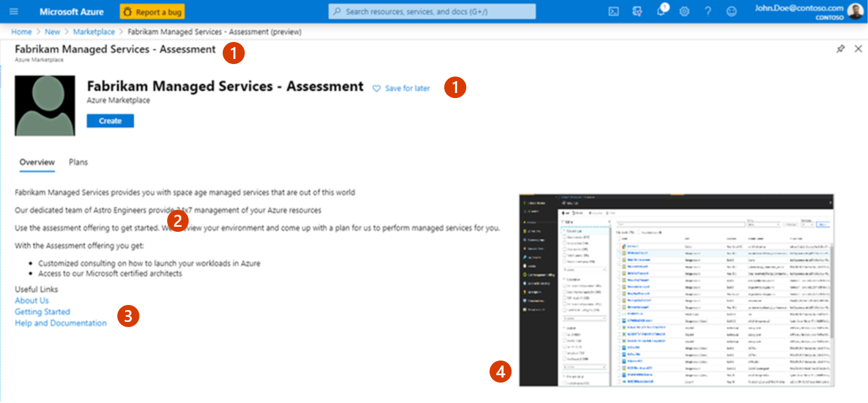The image size is (868, 403).
Task: Open the Cloud Shell terminal icon
Action: click(x=614, y=11)
